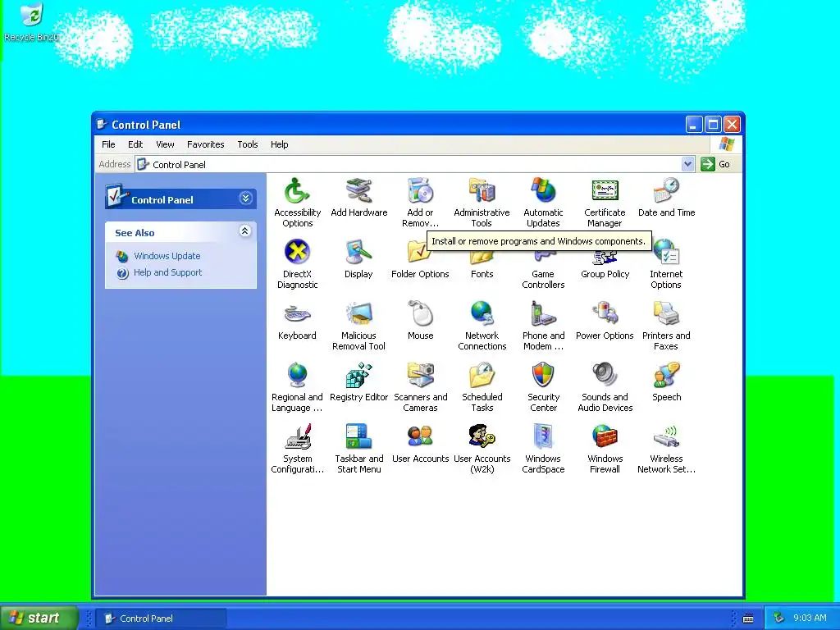
Task: Open the Address bar dropdown arrow
Action: [x=688, y=164]
